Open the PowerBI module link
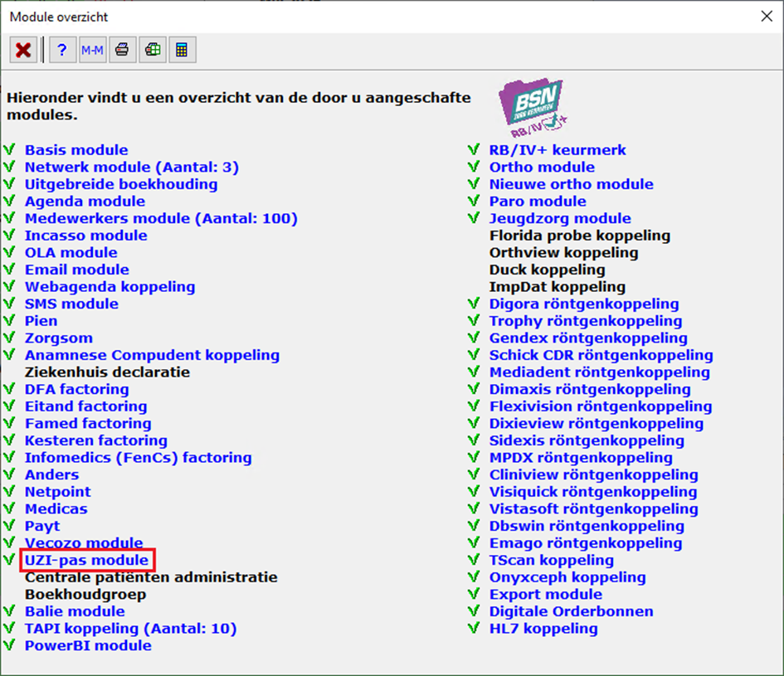 point(88,645)
